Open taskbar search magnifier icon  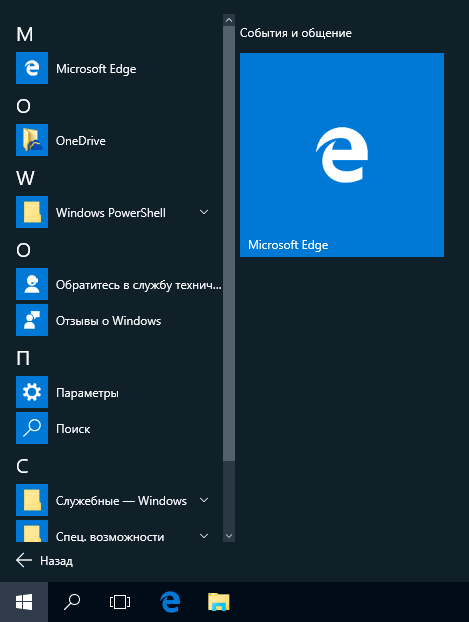click(x=72, y=602)
